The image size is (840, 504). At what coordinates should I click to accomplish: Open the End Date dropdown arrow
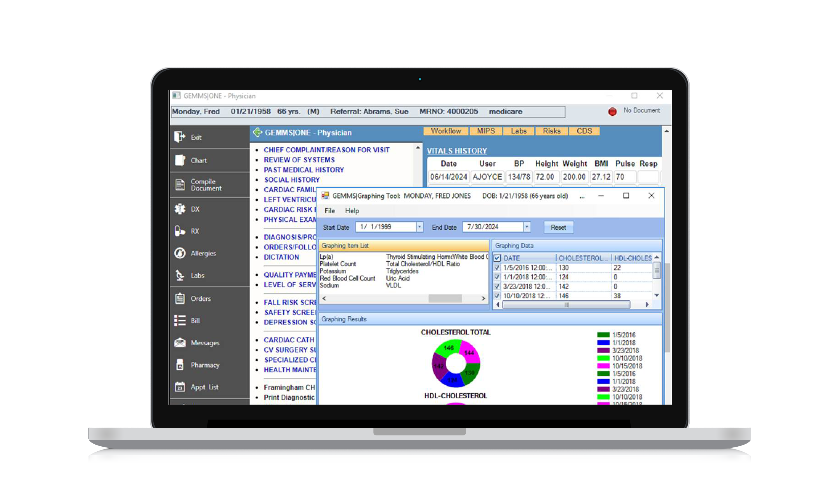[x=527, y=227]
